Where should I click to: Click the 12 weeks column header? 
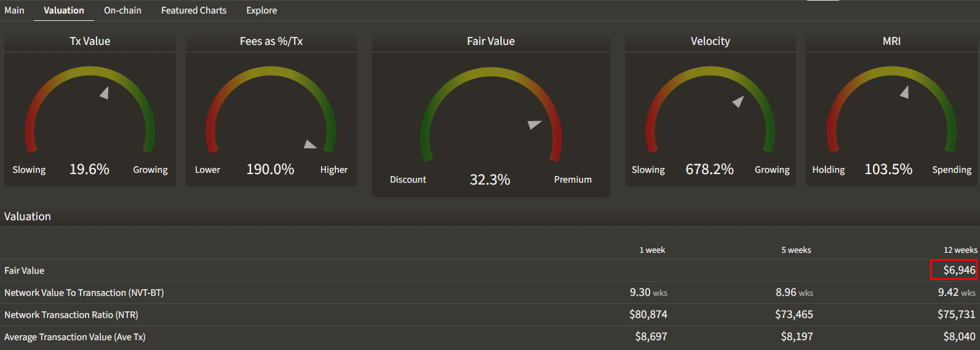(x=960, y=250)
